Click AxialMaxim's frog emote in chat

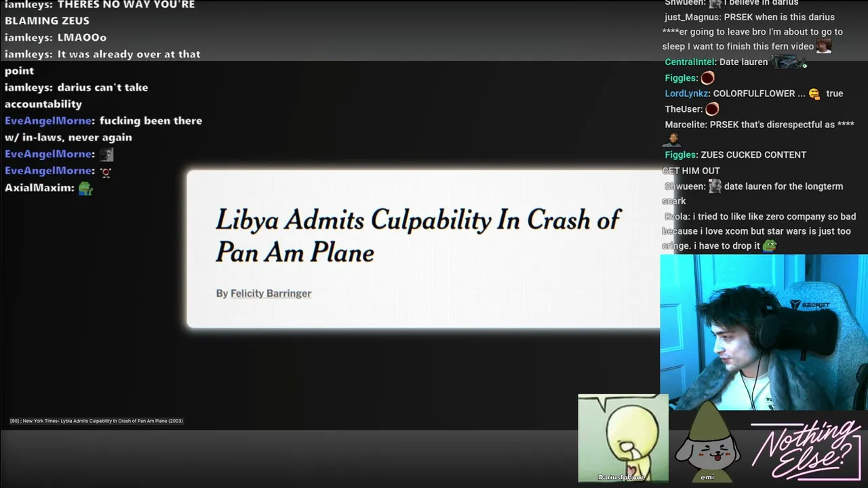(85, 188)
